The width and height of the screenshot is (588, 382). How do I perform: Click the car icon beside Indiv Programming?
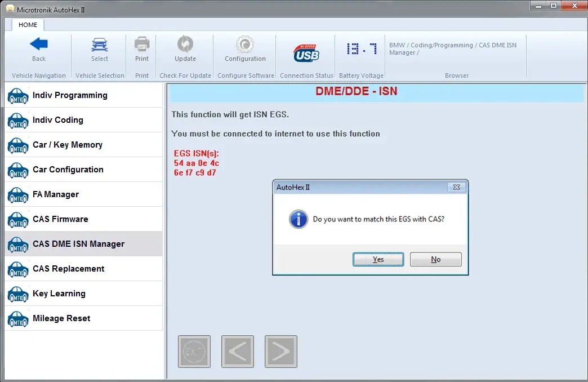[x=18, y=96]
